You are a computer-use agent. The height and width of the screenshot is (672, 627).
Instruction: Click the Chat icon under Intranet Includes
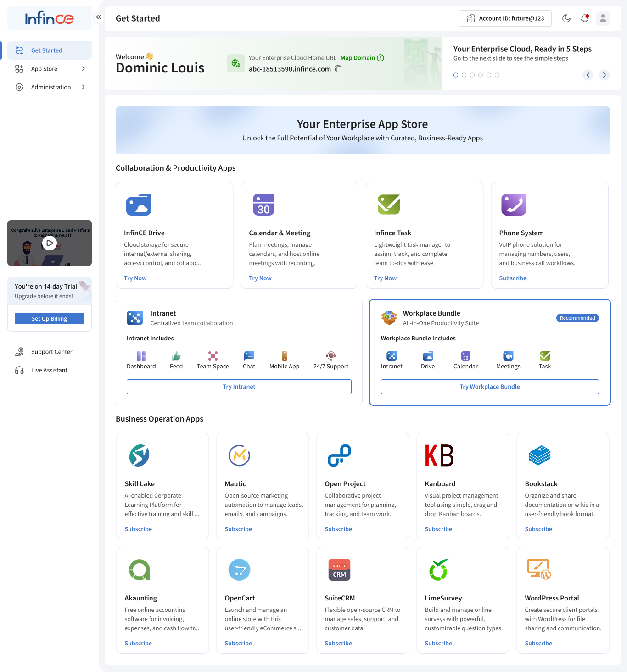(249, 355)
